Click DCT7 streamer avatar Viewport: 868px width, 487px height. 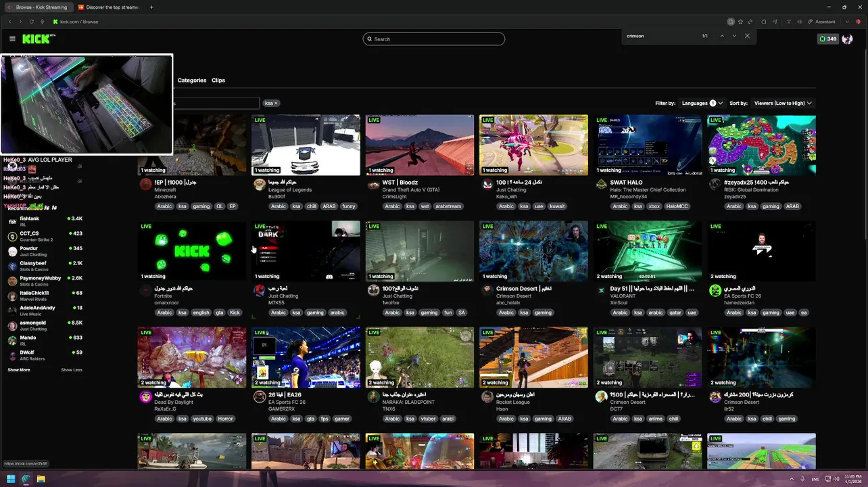(x=601, y=397)
